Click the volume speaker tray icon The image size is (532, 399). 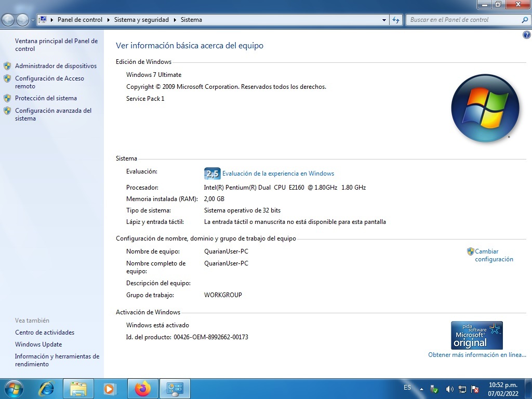coord(450,389)
